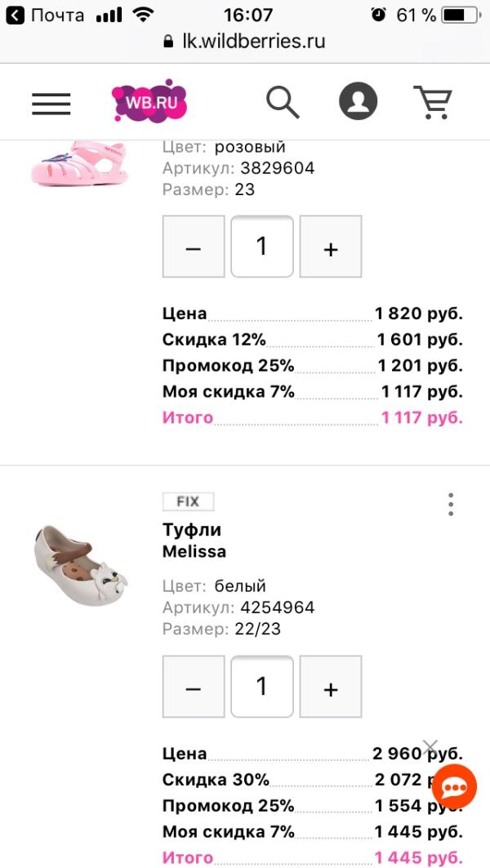490x868 pixels.
Task: Increase quantity of Melissa shoes
Action: [x=331, y=688]
